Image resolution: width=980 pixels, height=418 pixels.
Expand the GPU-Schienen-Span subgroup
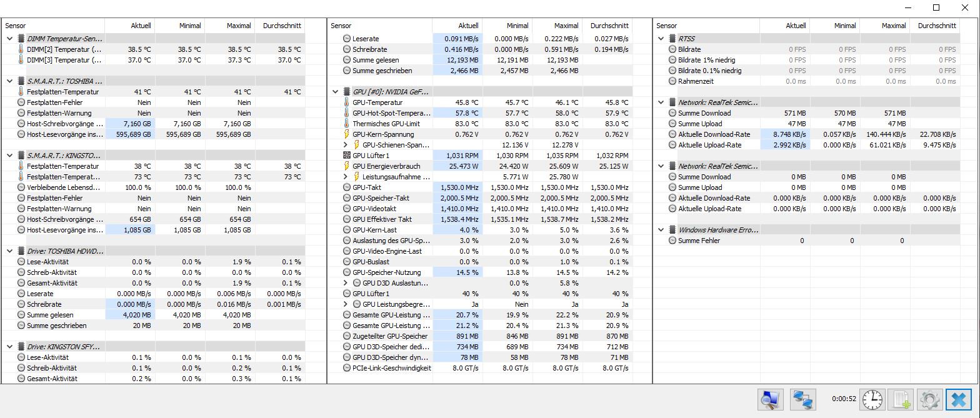347,145
